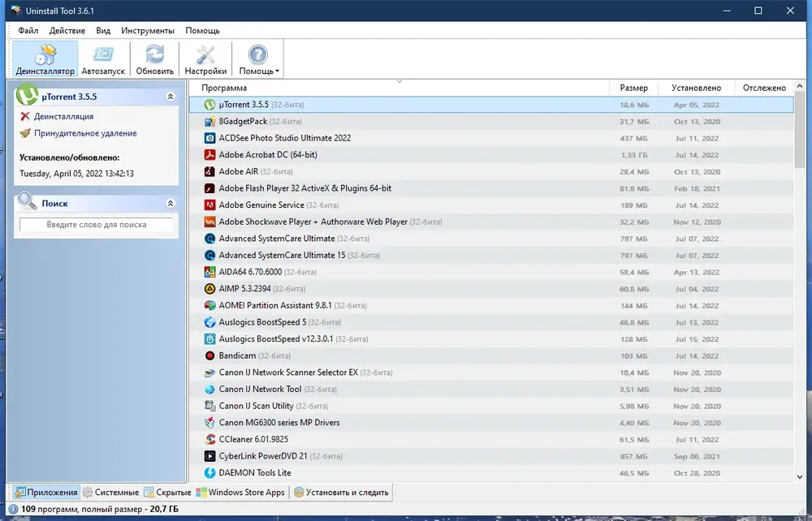The image size is (812, 521).
Task: Switch to the Автозапуск toolbar section
Action: 103,59
